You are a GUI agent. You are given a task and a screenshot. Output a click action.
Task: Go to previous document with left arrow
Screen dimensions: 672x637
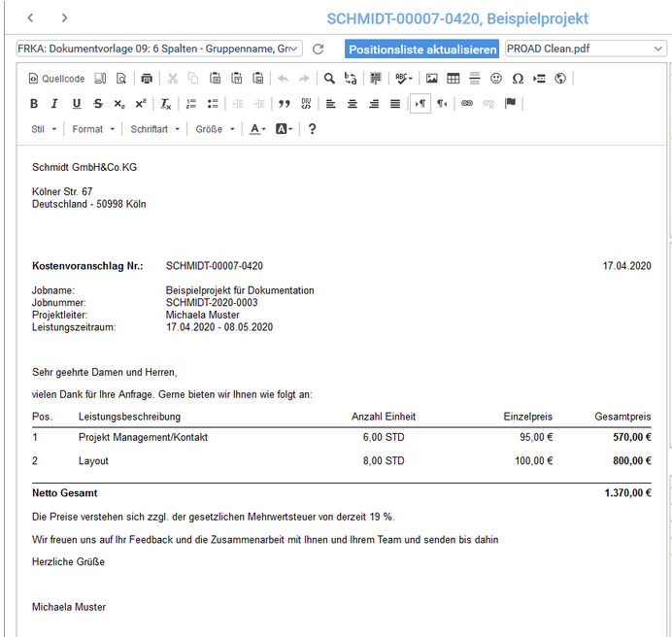point(31,17)
